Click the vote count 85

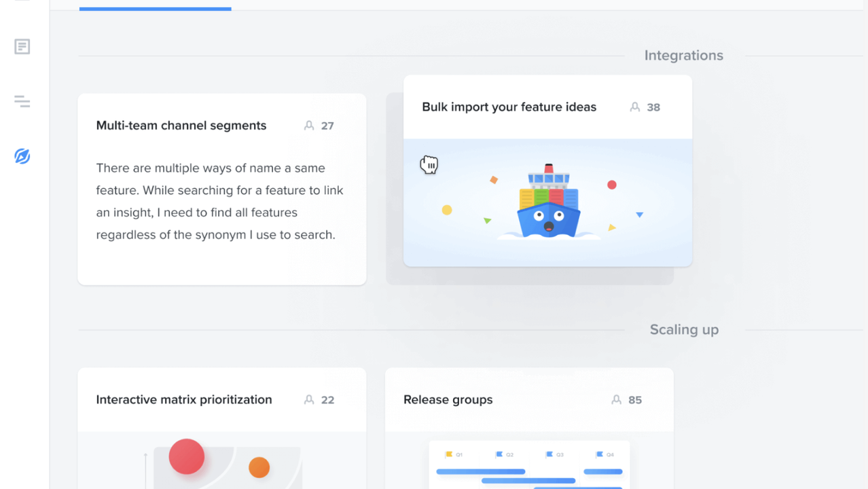point(635,400)
